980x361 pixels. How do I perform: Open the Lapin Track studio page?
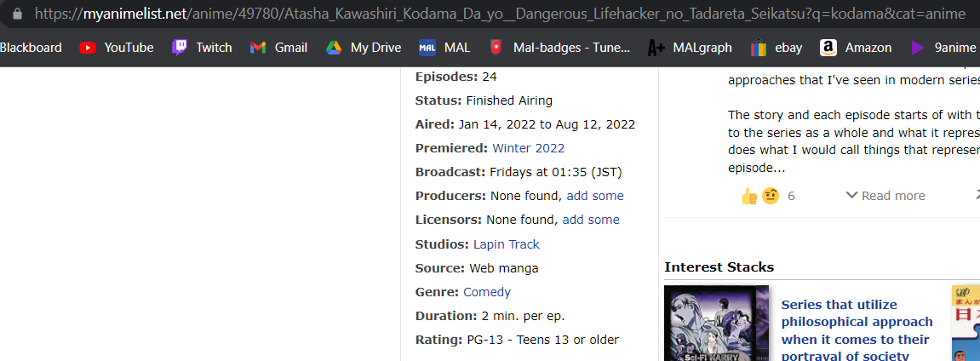point(507,244)
